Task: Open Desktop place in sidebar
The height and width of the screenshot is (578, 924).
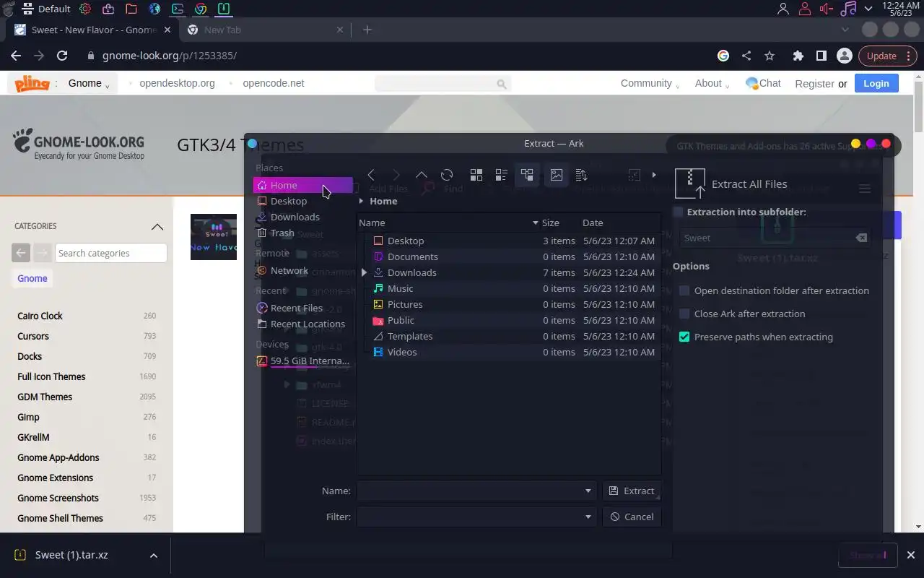Action: coord(303,201)
